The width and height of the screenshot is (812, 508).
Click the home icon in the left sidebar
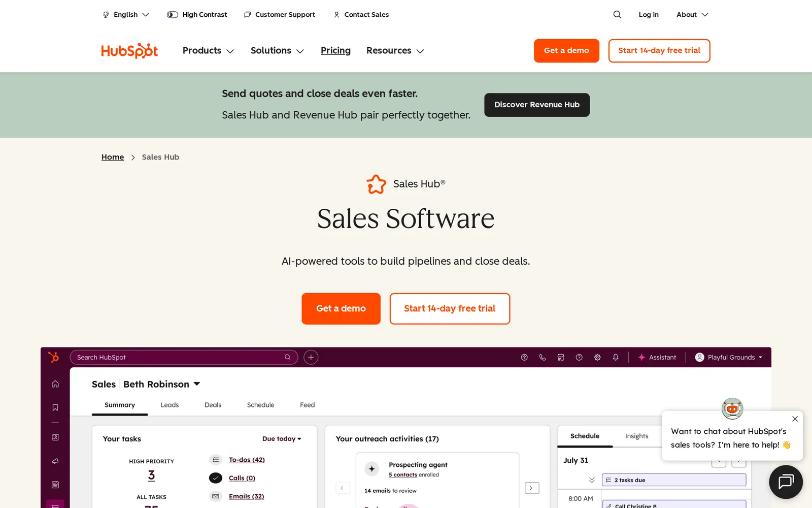55,384
